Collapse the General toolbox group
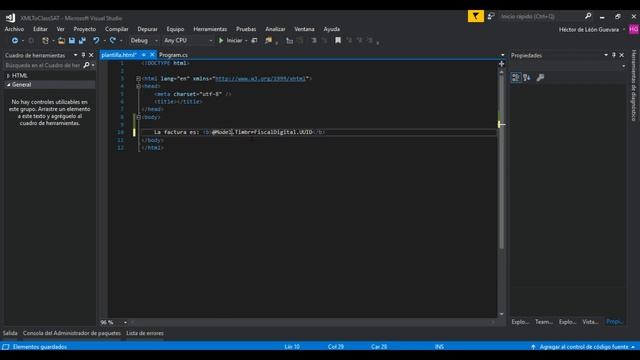This screenshot has height=360, width=640. tap(8, 84)
